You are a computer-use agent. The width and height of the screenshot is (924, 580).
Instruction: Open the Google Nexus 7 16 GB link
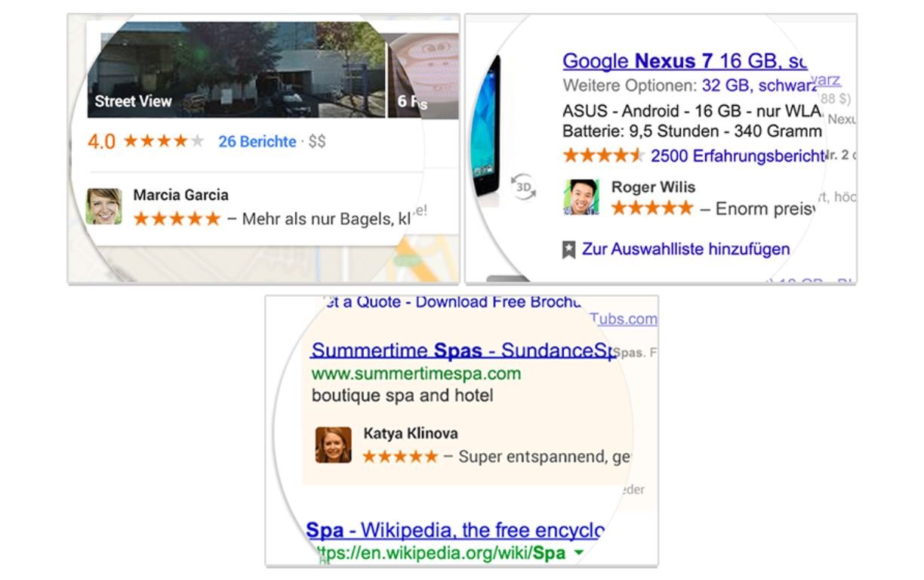[684, 61]
